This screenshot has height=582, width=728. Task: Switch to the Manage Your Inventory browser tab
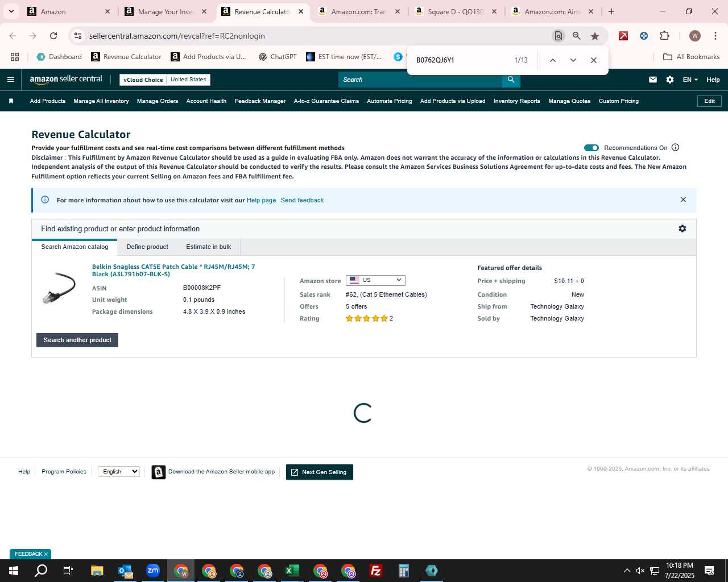tap(166, 11)
